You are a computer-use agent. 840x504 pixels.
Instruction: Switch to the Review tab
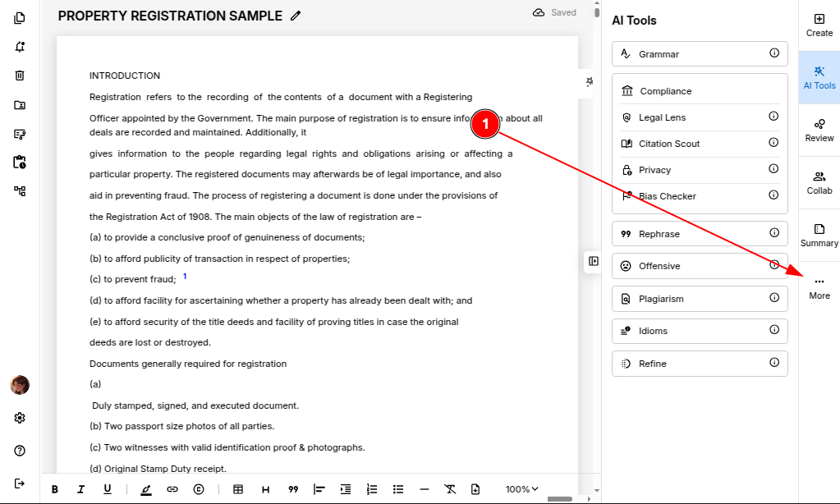[819, 130]
